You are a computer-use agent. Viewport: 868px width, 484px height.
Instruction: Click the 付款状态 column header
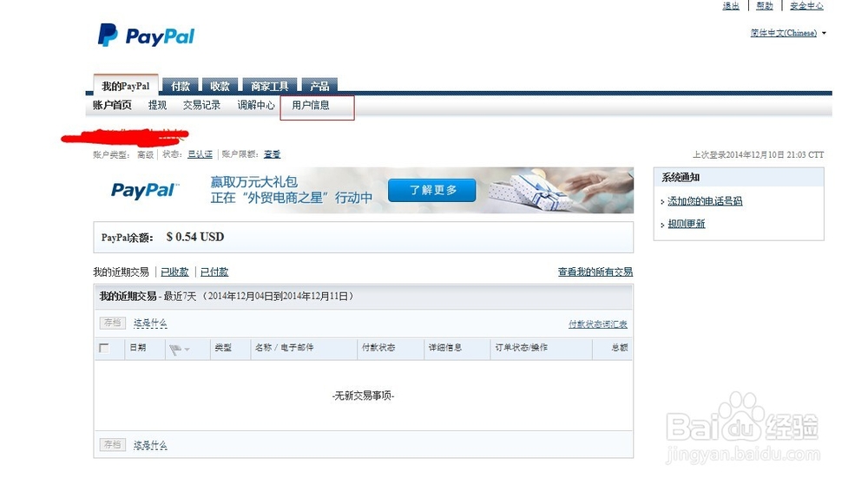(x=378, y=347)
